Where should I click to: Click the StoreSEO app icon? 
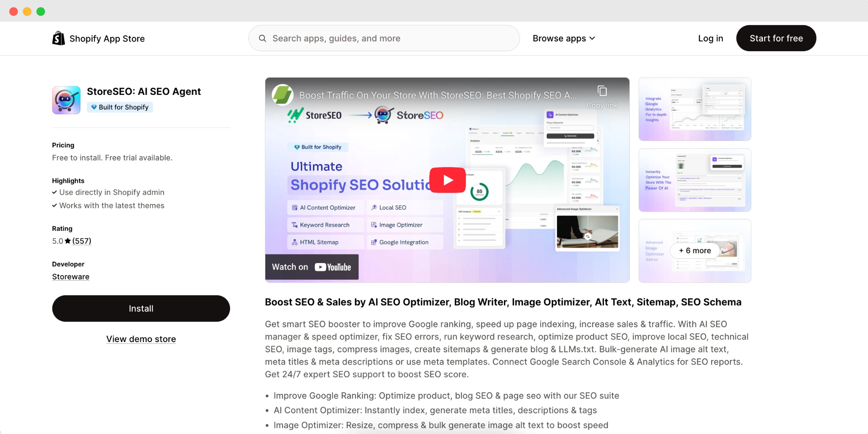tap(66, 100)
